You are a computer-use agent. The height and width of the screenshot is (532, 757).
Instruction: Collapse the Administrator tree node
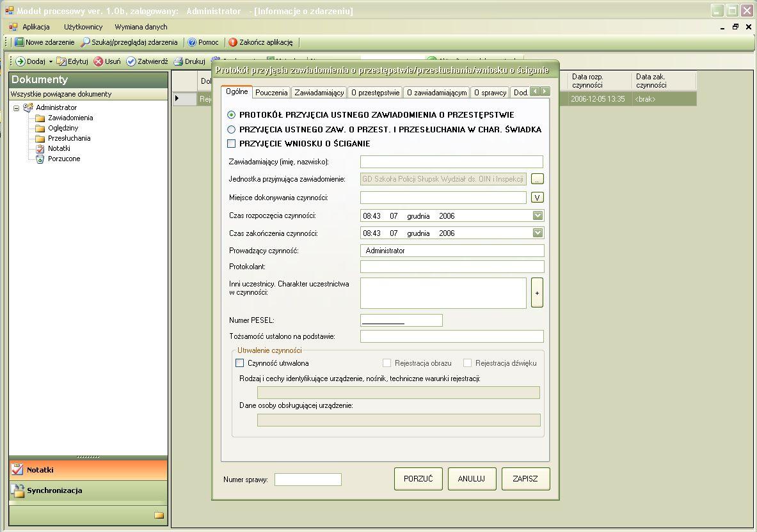point(16,108)
